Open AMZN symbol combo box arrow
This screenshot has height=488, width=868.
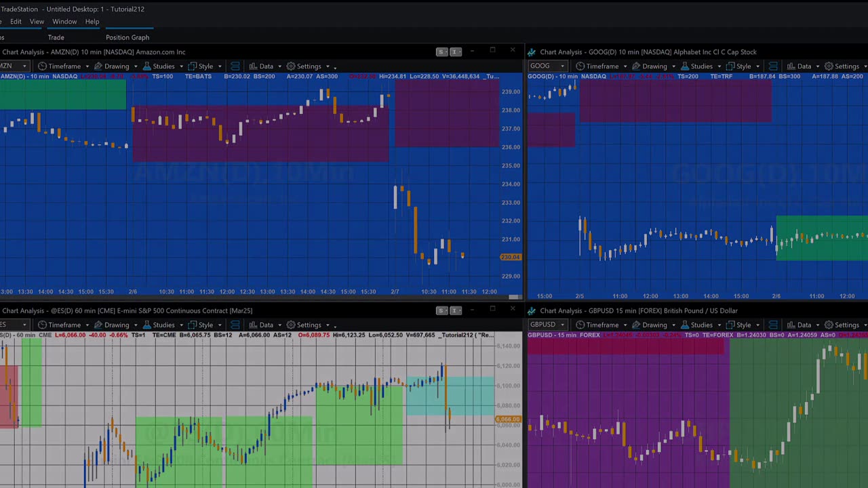(x=24, y=66)
